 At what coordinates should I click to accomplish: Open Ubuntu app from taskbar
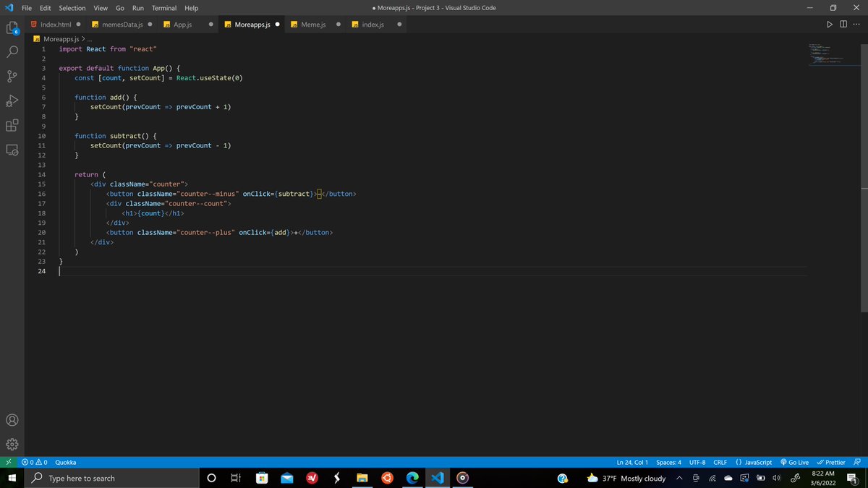click(387, 478)
